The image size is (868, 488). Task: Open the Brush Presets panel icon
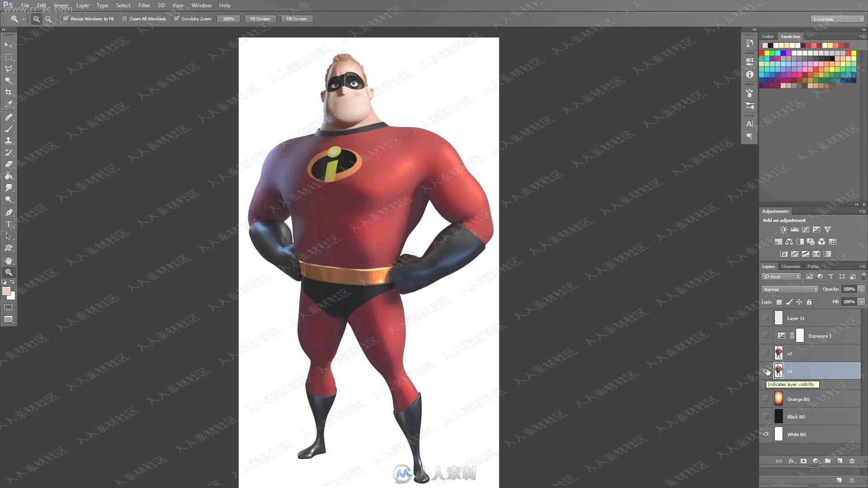coord(750,105)
